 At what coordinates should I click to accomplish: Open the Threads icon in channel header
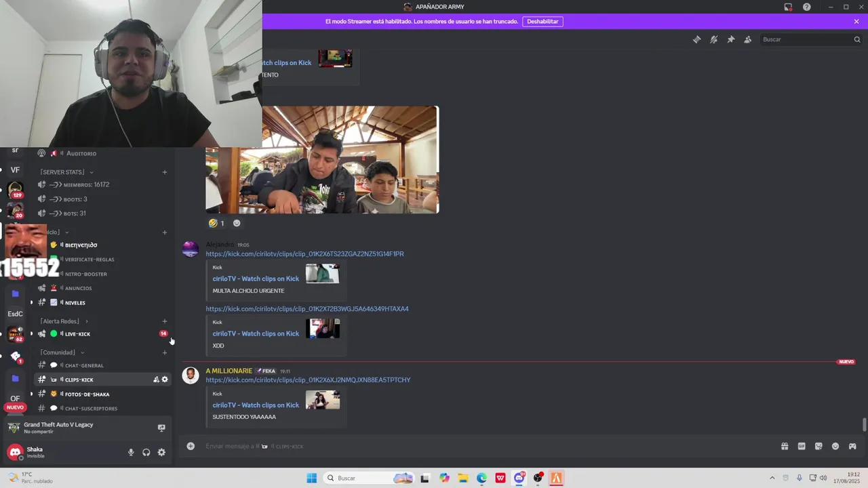click(x=696, y=39)
